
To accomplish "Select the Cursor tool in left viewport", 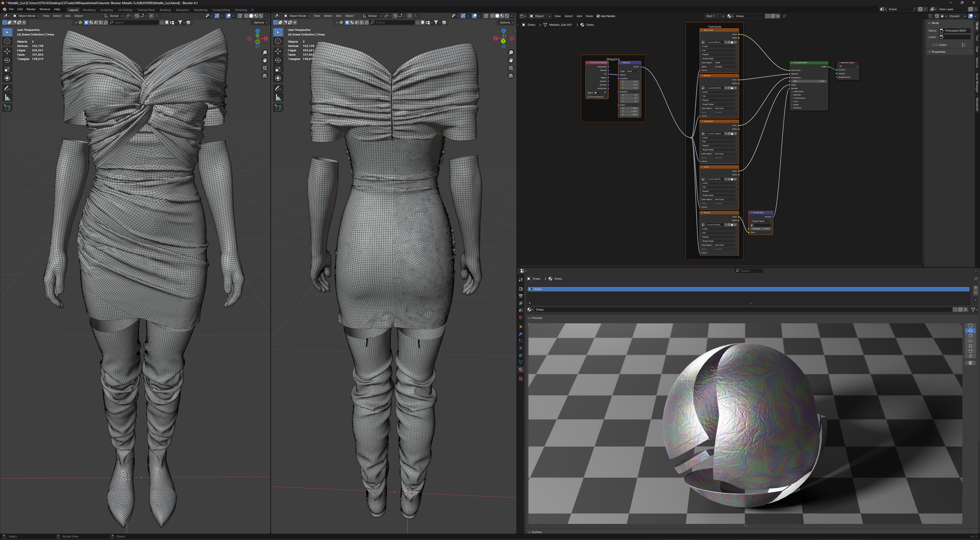I will pyautogui.click(x=7, y=41).
